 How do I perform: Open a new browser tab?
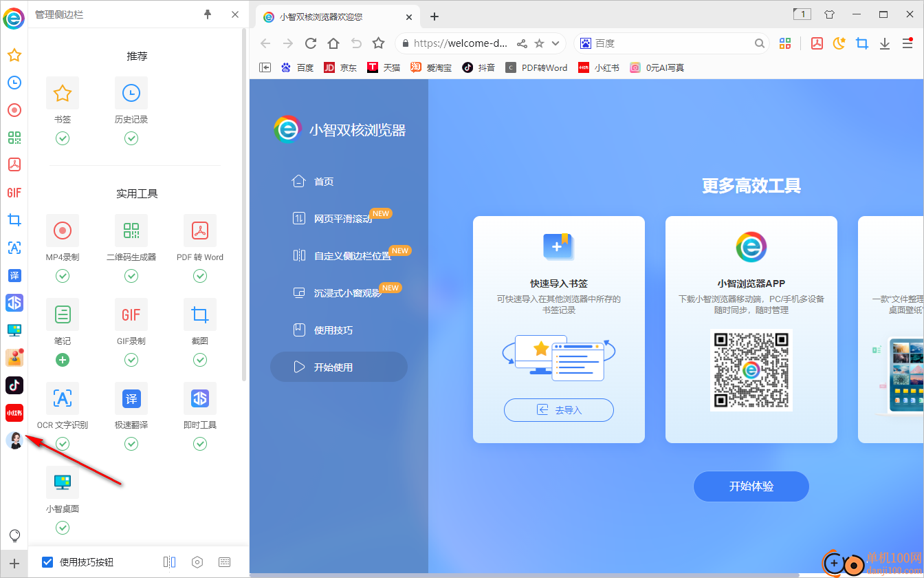click(x=434, y=17)
